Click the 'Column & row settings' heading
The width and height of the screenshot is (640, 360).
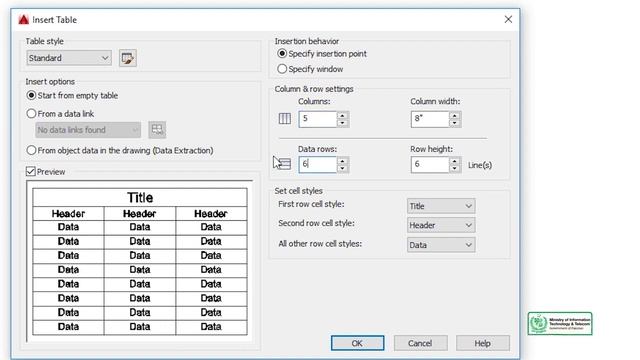[x=314, y=89]
